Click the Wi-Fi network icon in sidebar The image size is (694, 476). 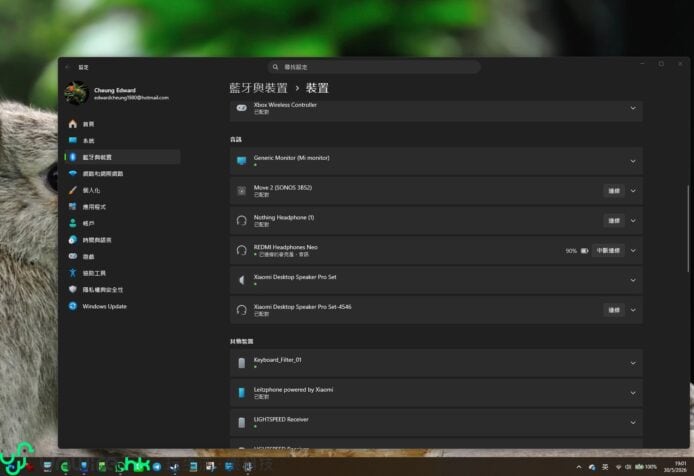pos(73,174)
